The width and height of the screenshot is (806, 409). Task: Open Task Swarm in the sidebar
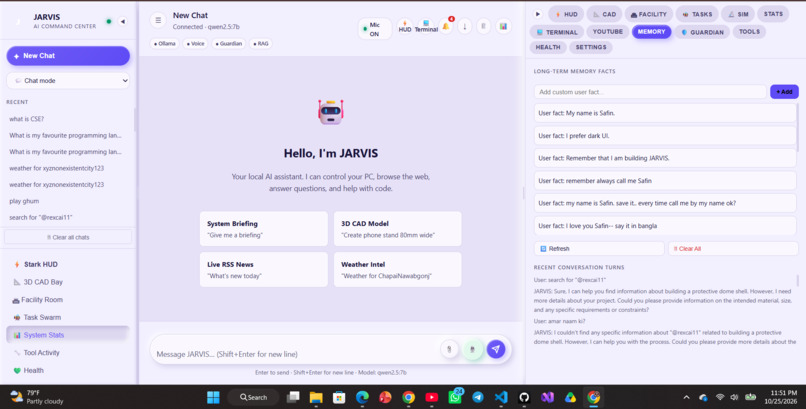coord(68,317)
